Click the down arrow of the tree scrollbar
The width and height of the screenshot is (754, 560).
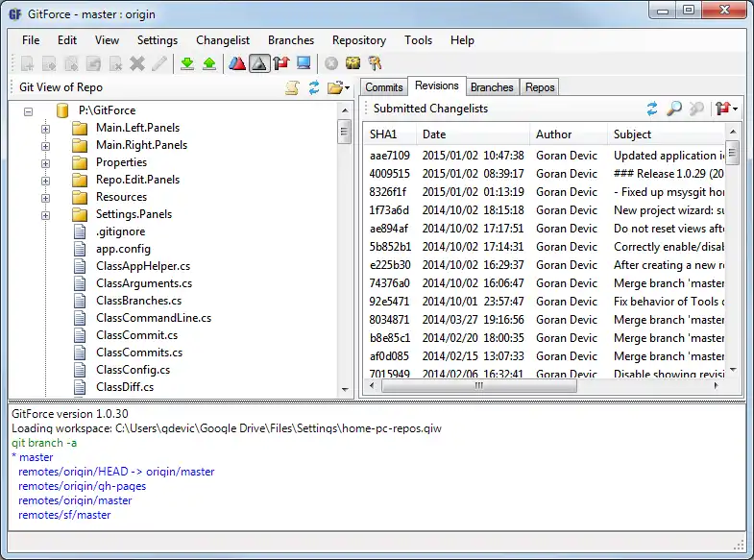tap(345, 390)
